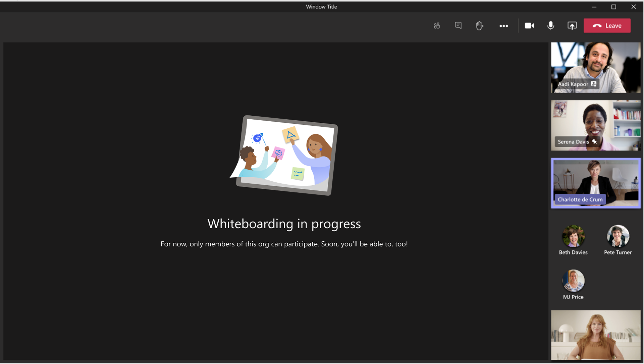Click the Charlotte de Crum name label

[x=580, y=199]
